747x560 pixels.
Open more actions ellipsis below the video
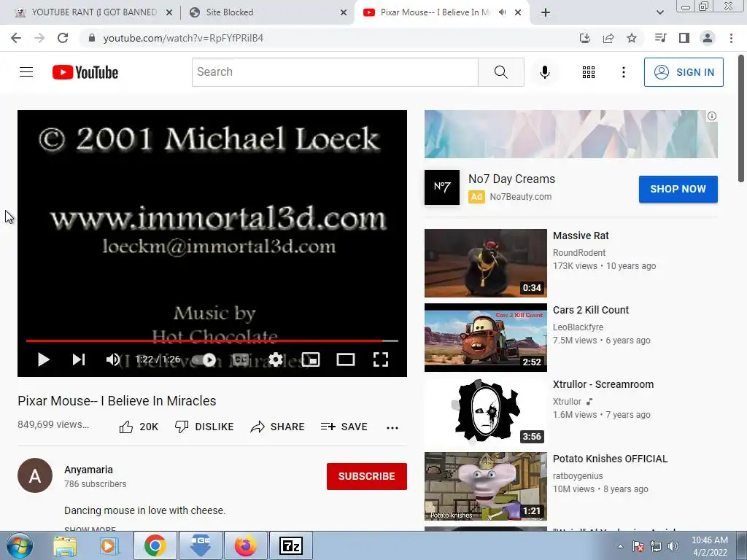coord(392,427)
